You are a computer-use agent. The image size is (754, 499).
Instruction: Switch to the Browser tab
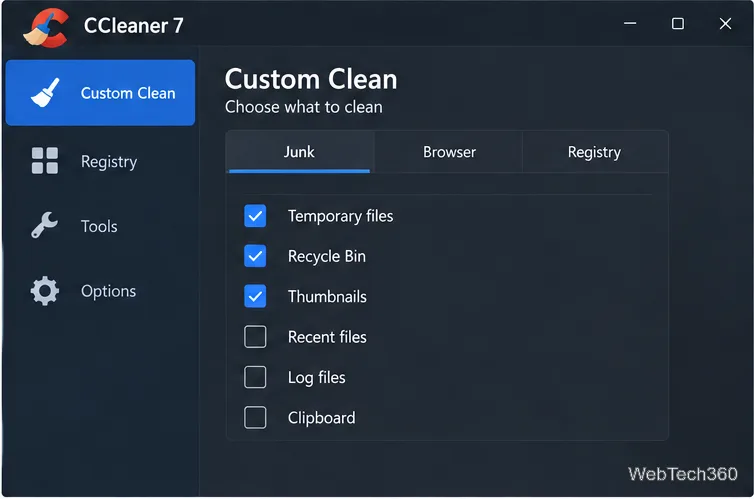pyautogui.click(x=449, y=152)
